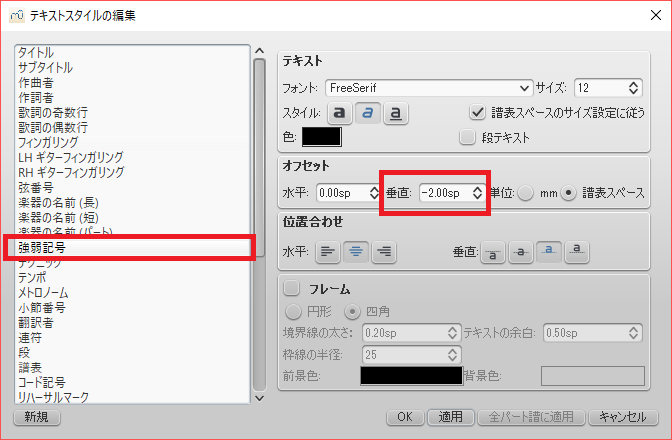Select 翻訳者 text style
This screenshot has height=440, width=672.
coord(132,323)
